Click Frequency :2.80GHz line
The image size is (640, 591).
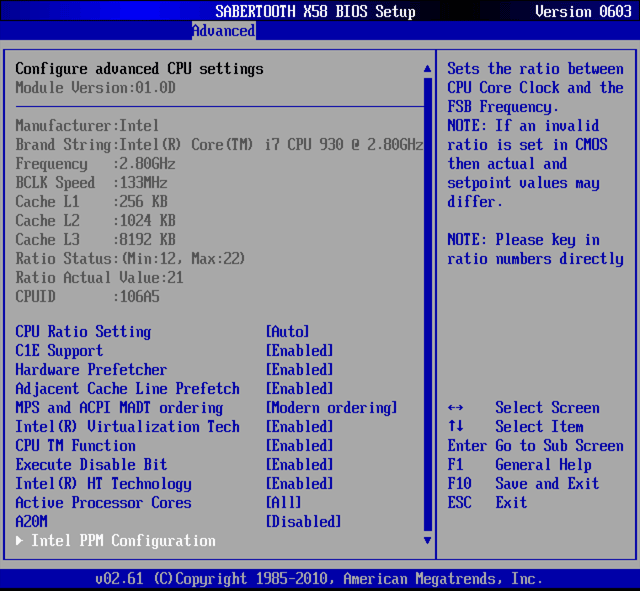[96, 164]
